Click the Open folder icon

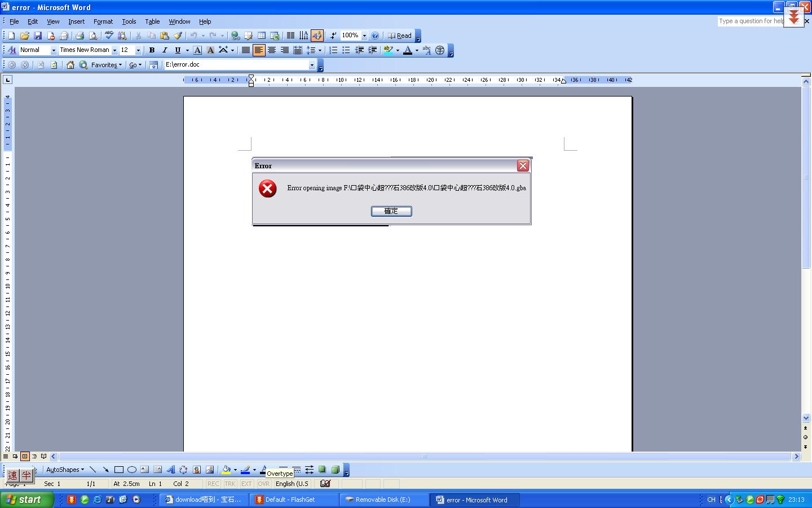coord(24,36)
